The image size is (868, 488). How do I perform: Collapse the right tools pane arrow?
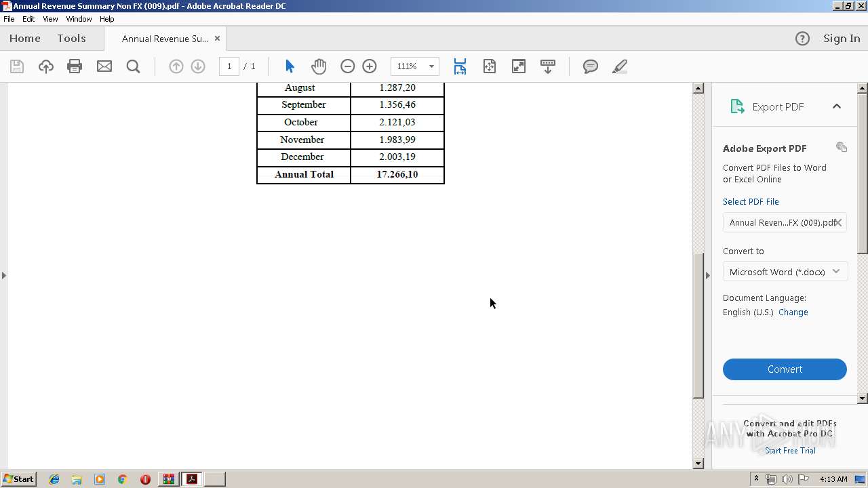[708, 275]
